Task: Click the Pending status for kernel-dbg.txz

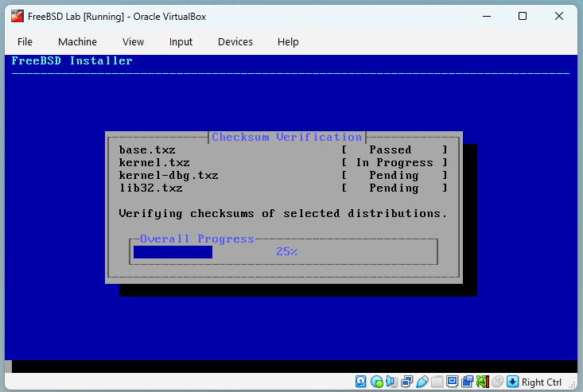Action: pos(394,176)
